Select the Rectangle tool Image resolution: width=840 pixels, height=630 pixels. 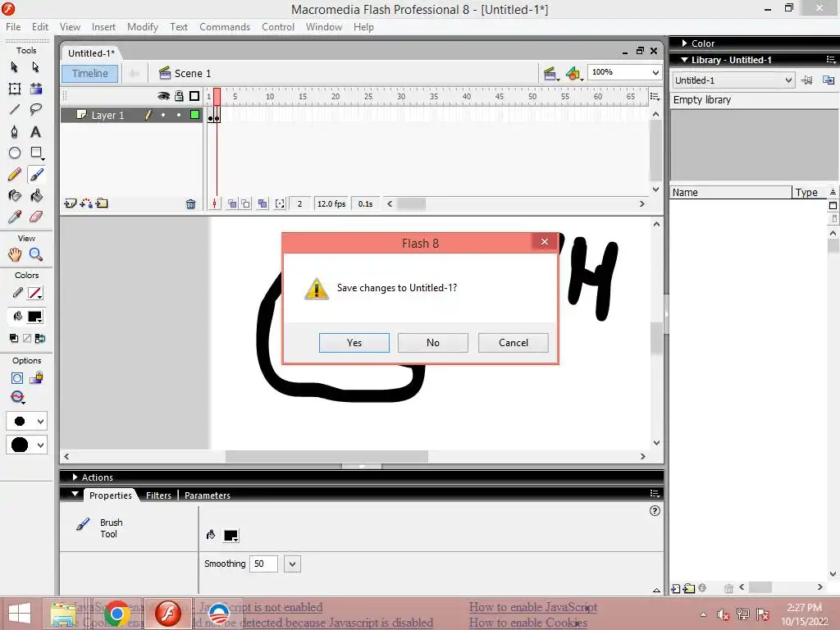[x=36, y=153]
